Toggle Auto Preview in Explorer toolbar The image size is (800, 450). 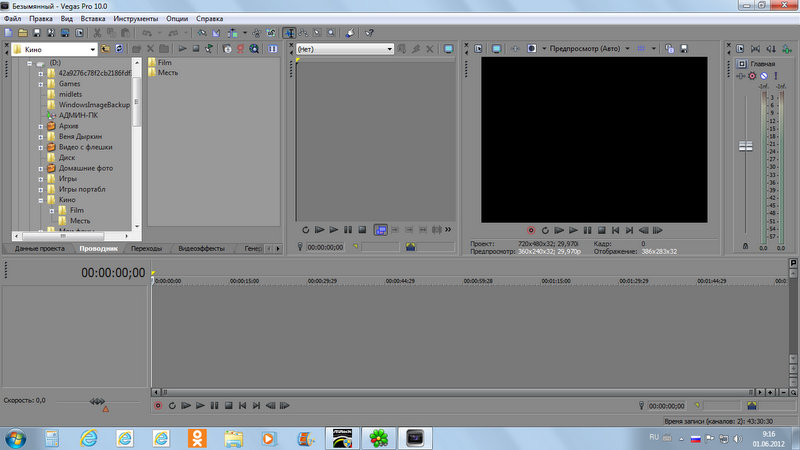[209, 48]
